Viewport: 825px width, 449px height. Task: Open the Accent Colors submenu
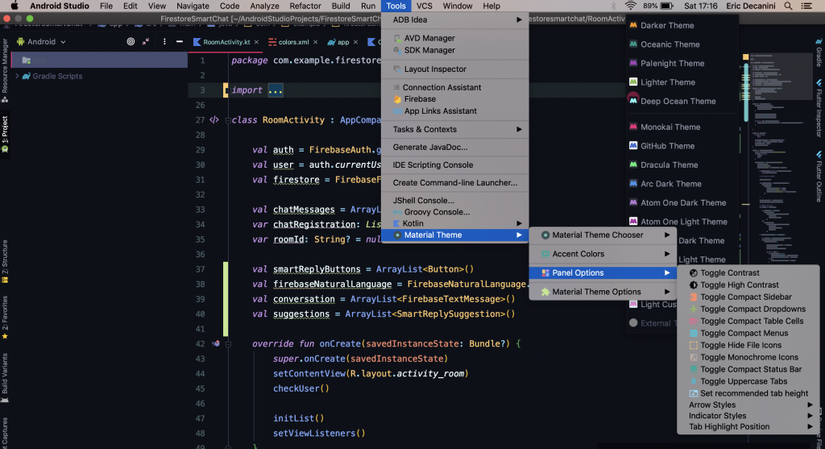tap(578, 254)
